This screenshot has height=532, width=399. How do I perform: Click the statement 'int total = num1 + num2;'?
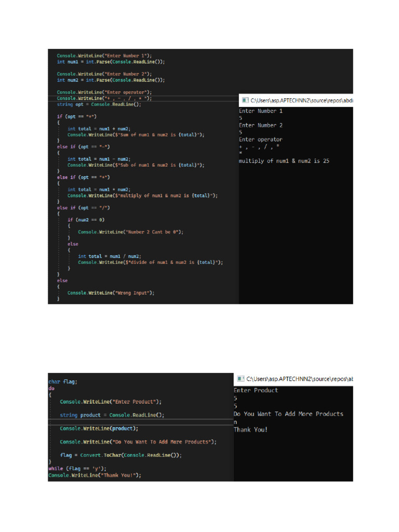(99, 129)
